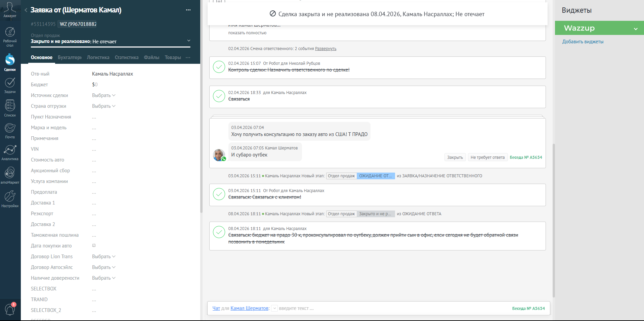Toggle completion check on Контроль сделки task
This screenshot has width=644, height=321.
[219, 67]
